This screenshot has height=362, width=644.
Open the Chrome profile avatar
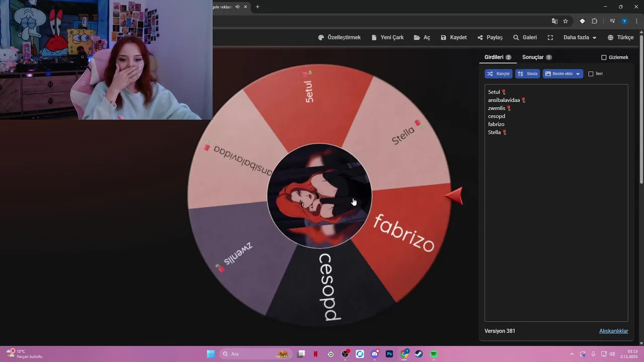click(624, 21)
